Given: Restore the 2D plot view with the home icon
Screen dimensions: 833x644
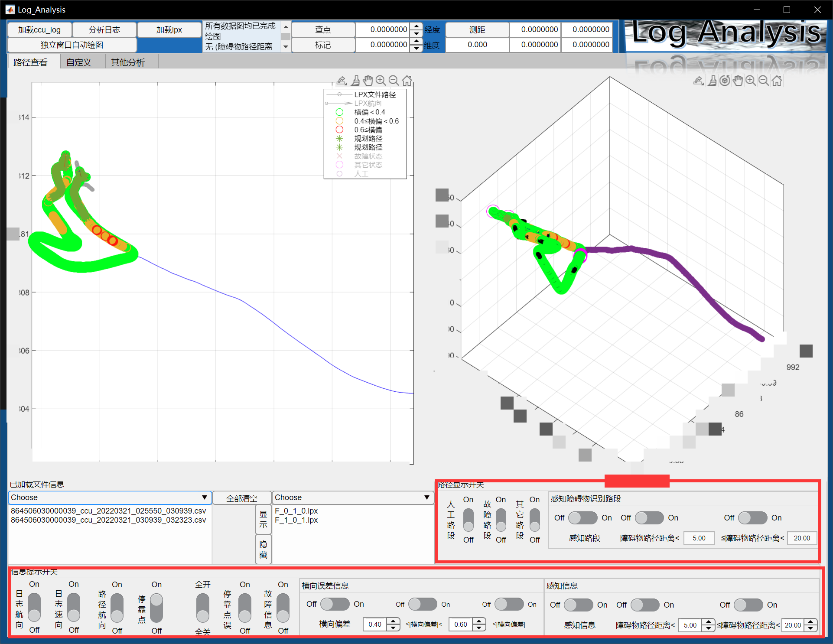Looking at the screenshot, I should [x=407, y=81].
